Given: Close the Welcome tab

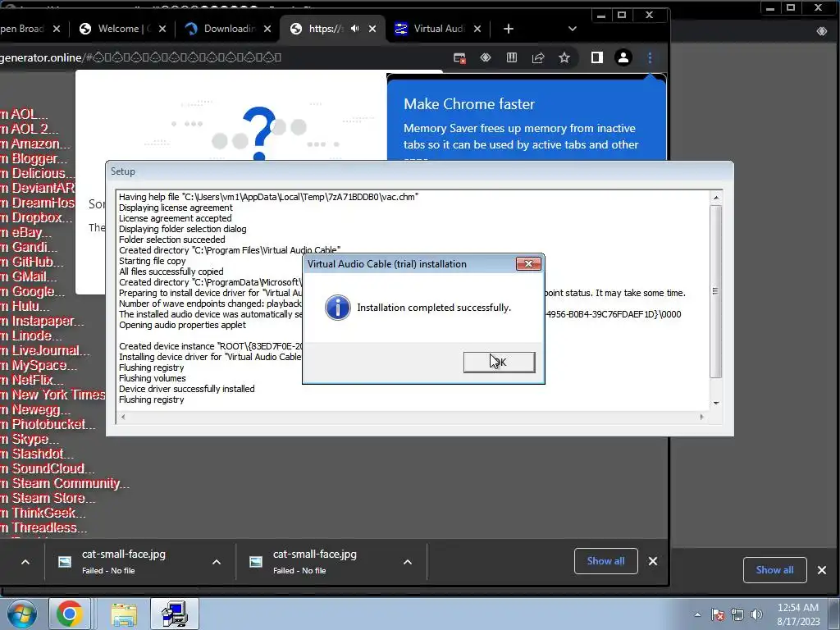Looking at the screenshot, I should [x=162, y=29].
